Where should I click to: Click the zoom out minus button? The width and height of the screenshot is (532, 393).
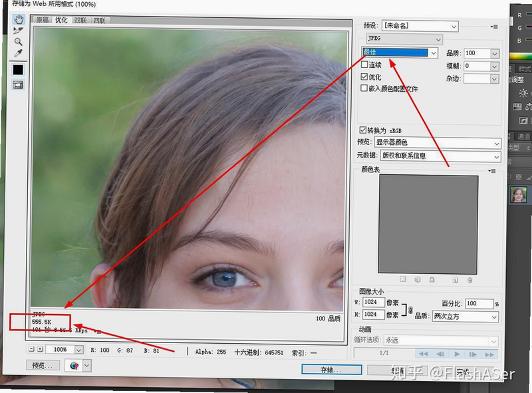pyautogui.click(x=31, y=349)
